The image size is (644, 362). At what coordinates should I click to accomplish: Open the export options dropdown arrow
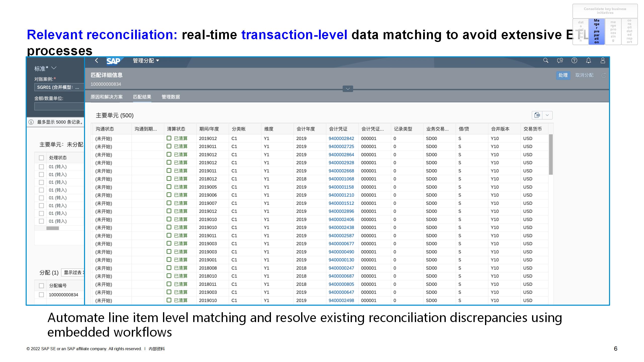(x=547, y=115)
